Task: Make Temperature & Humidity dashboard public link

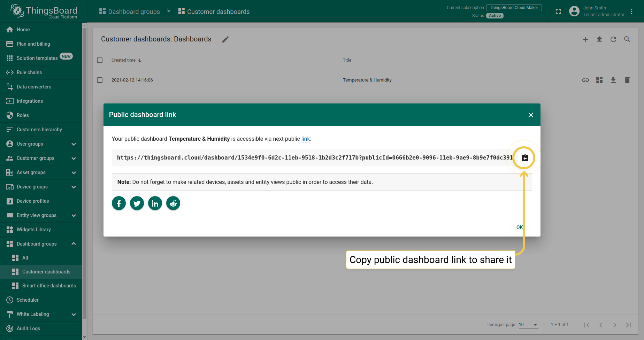Action: (585, 80)
